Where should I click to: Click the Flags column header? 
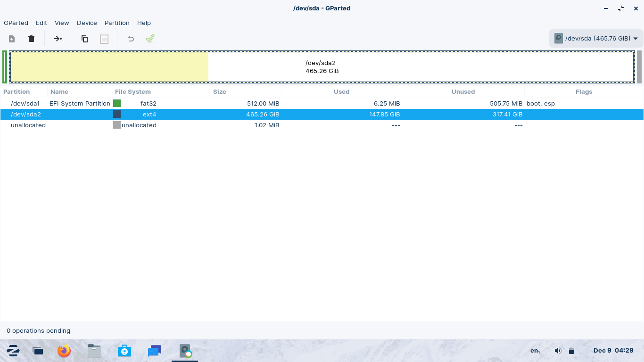[584, 92]
